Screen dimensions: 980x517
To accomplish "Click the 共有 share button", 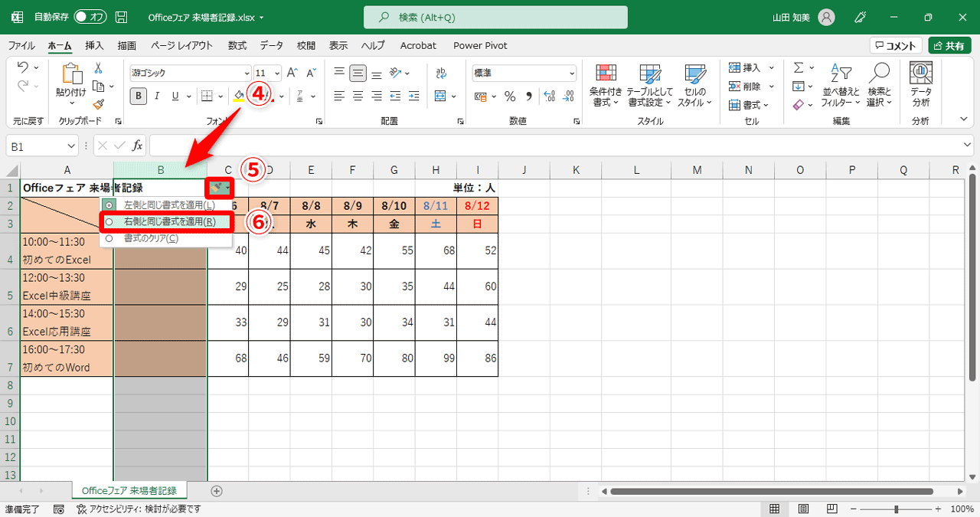I will tap(949, 46).
